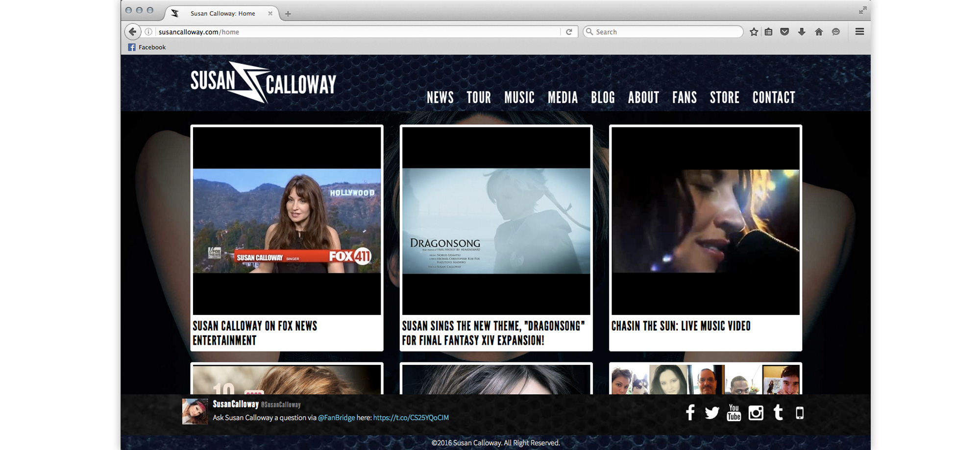Go back with the browser back arrow
The height and width of the screenshot is (450, 980).
coord(132,32)
